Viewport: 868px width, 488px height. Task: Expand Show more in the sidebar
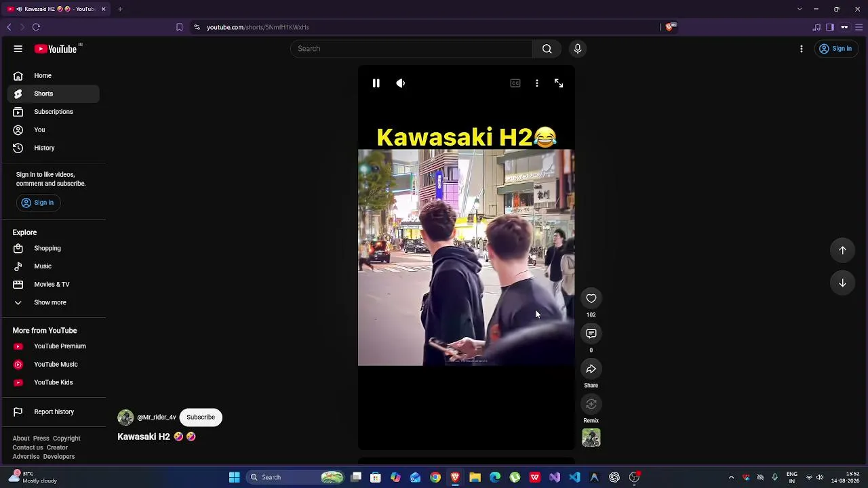53,303
